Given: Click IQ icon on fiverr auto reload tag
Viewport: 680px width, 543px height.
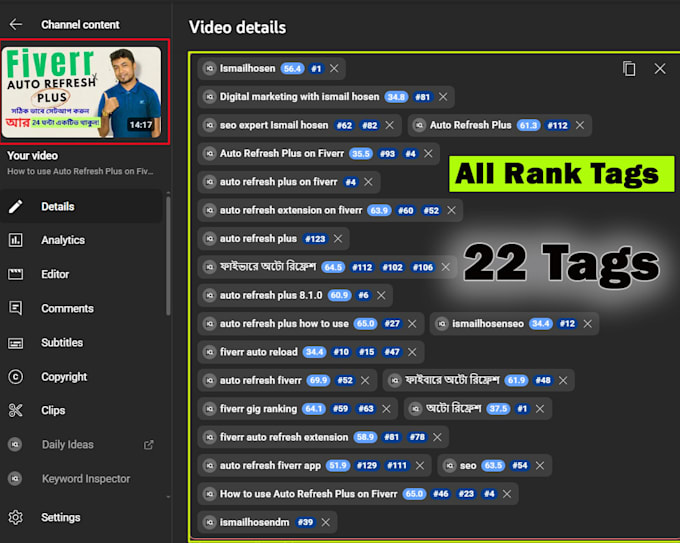Looking at the screenshot, I should click(x=209, y=352).
